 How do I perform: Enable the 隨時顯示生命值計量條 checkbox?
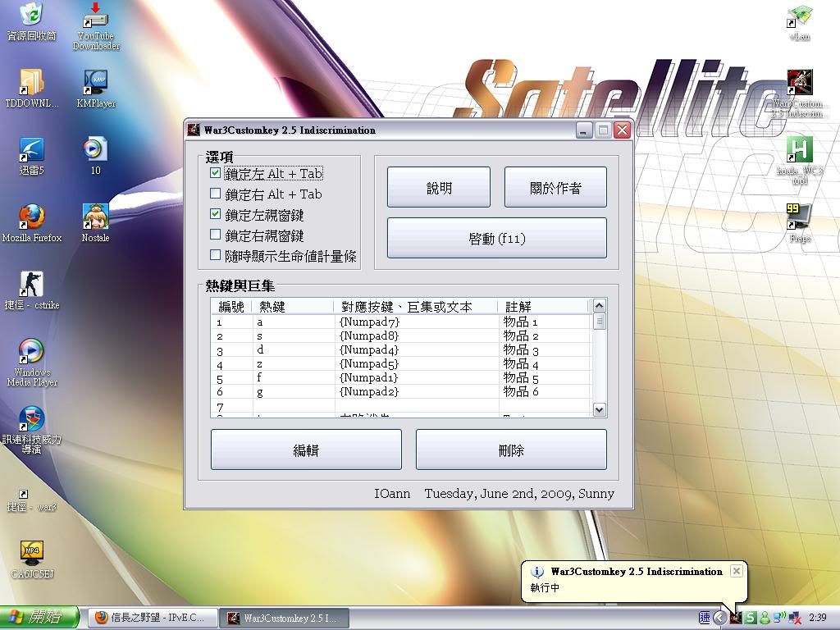click(x=216, y=256)
